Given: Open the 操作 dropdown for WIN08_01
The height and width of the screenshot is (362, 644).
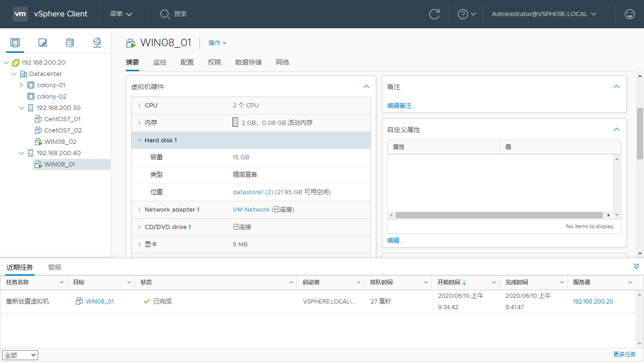Looking at the screenshot, I should 217,42.
